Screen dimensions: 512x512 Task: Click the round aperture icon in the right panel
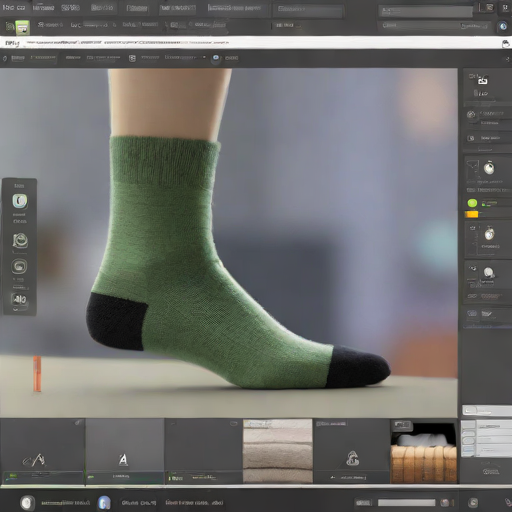pyautogui.click(x=471, y=115)
